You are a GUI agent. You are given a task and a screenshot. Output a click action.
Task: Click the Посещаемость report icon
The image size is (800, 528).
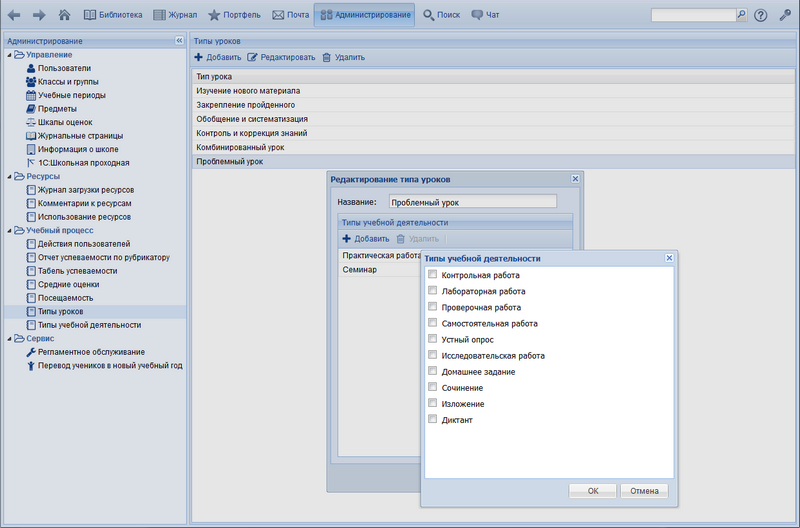[x=31, y=298]
